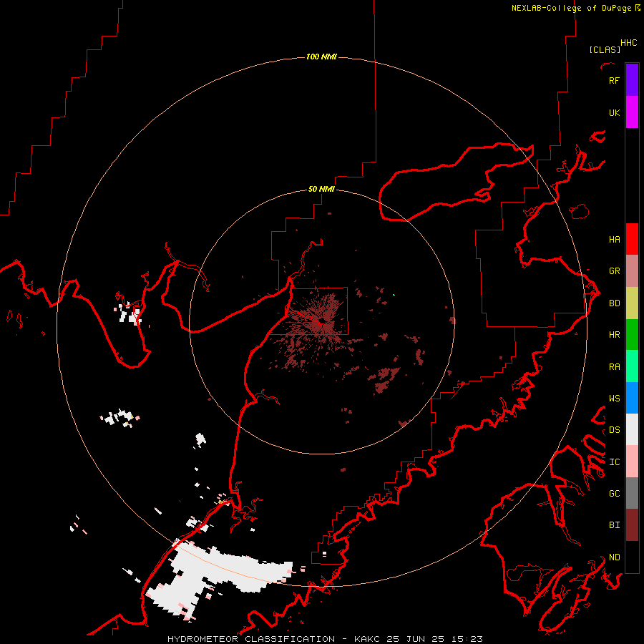Viewport: 644px width, 644px height.
Task: Click the "HR" legend label
Action: [614, 335]
